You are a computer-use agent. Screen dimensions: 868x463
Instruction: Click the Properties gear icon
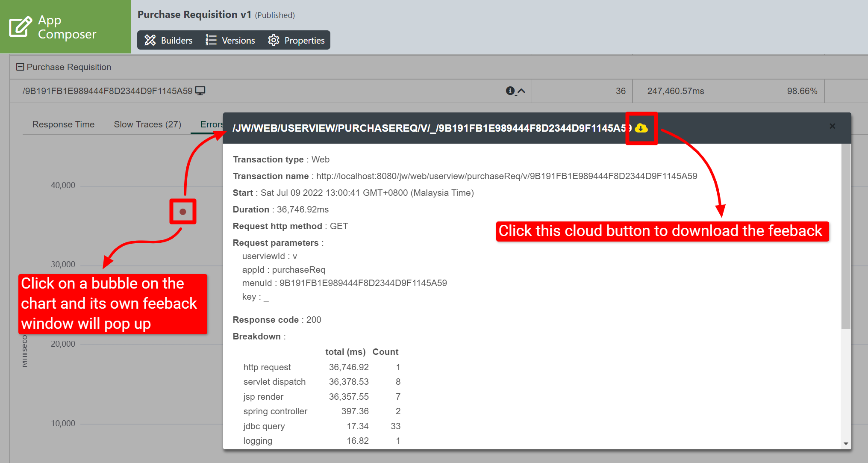click(274, 40)
